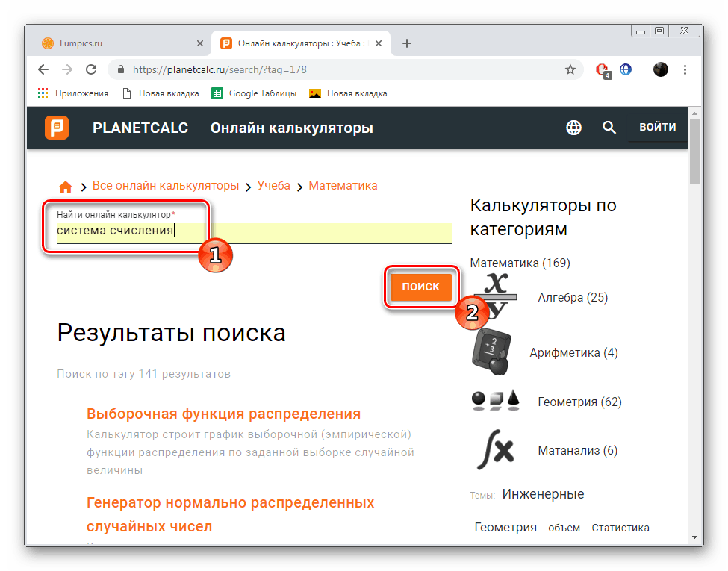Open Математика (169) category

pos(520,263)
